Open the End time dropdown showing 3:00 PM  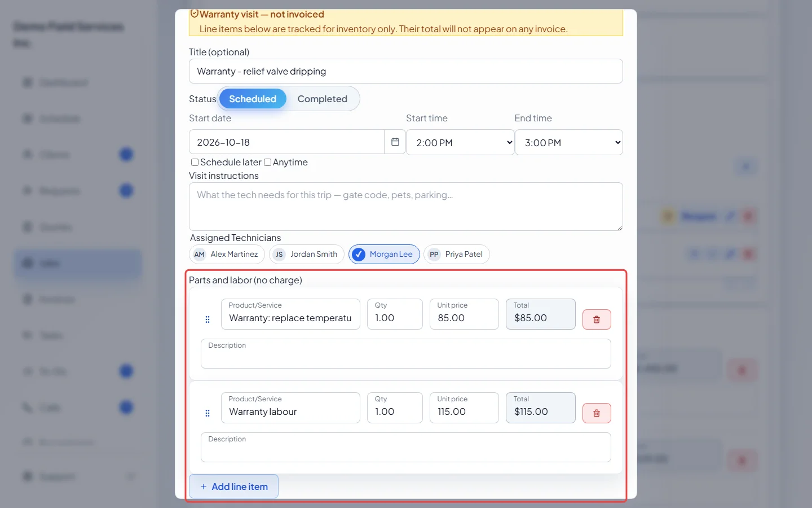pos(568,143)
